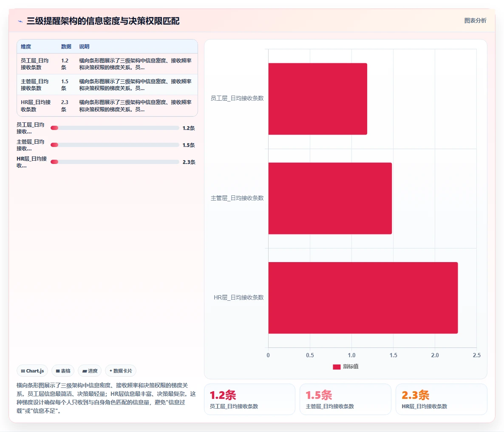Click the HR层_日均接收条数 progress bar showing 2.3条

coord(115,162)
